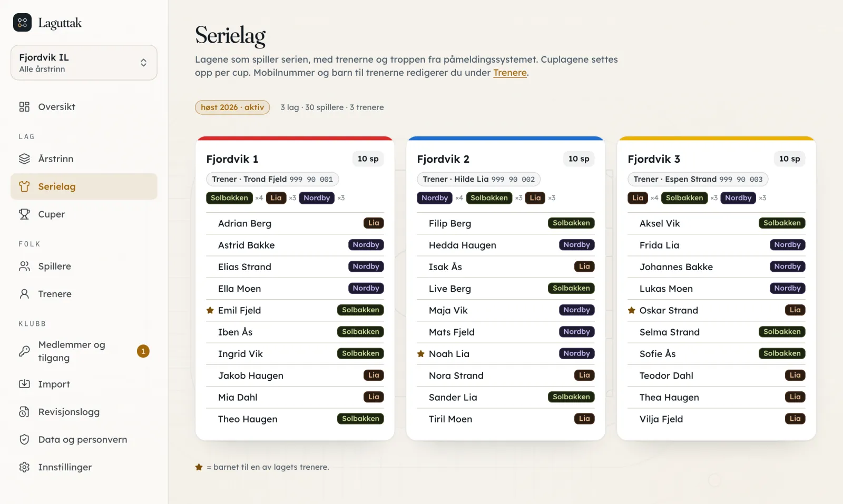Click the 10 sp badge on Fjordvik 2
843x504 pixels.
point(579,159)
